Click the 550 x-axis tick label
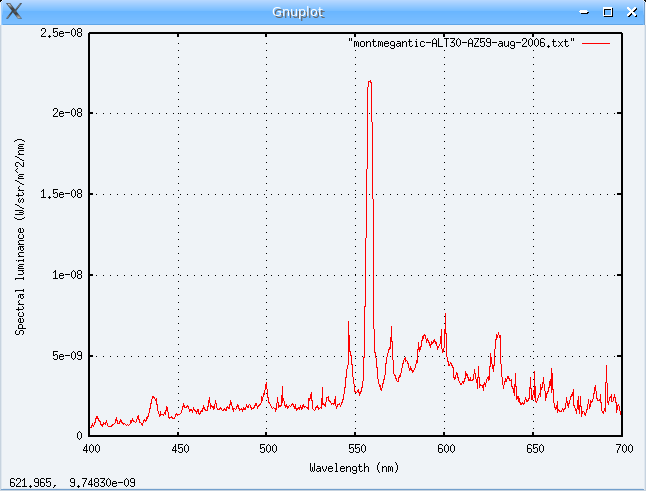The height and width of the screenshot is (491, 646). click(x=356, y=449)
